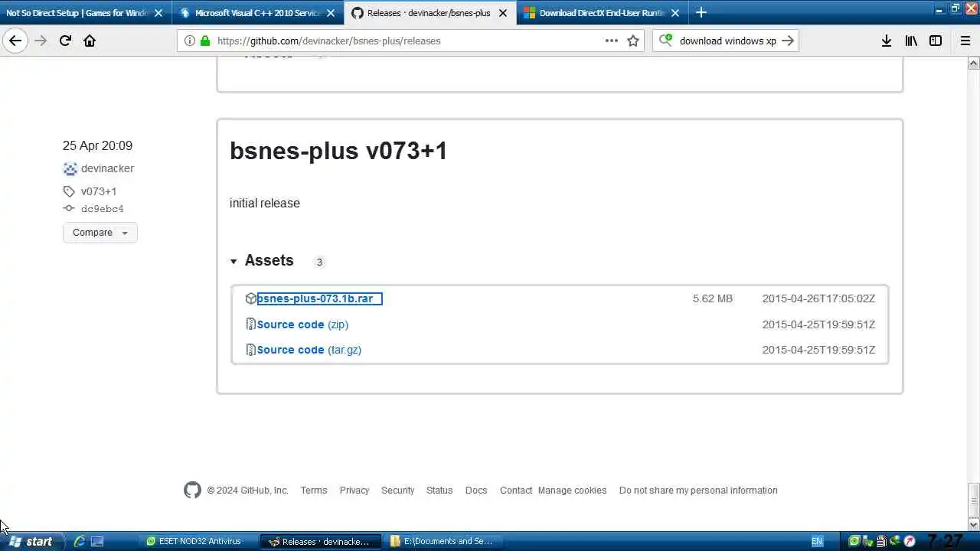Open the Contact footer link
Viewport: 980px width, 551px height.
pos(516,491)
